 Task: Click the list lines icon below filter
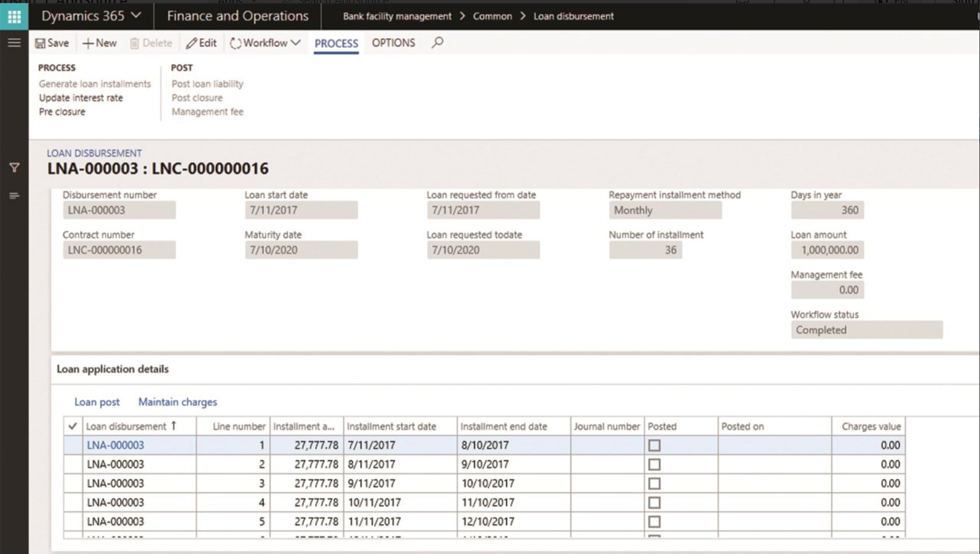pyautogui.click(x=14, y=196)
